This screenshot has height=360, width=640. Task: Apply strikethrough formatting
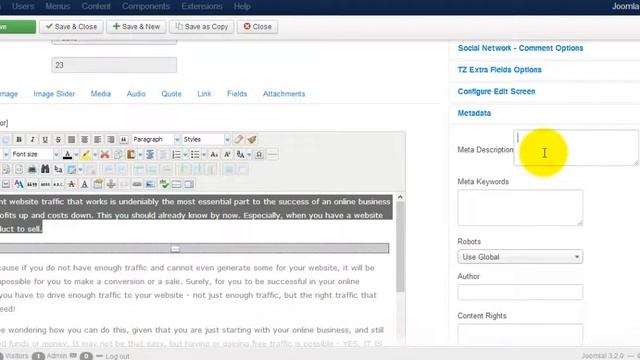(x=58, y=140)
